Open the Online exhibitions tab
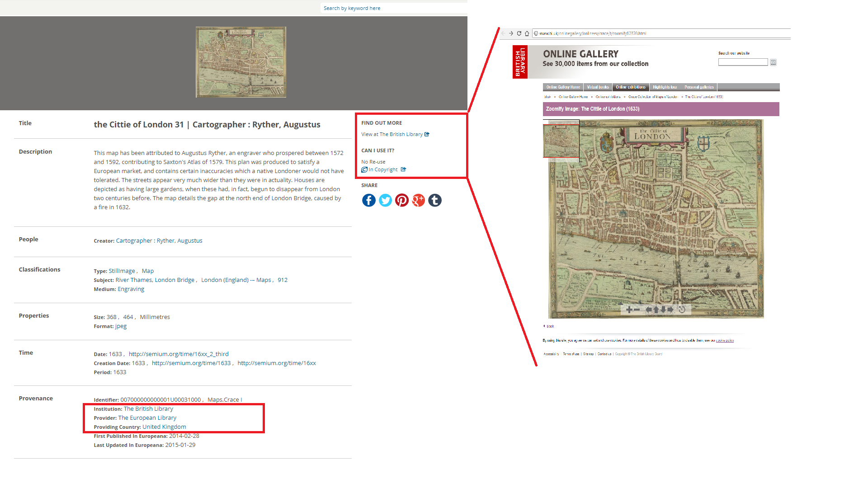 pos(631,87)
